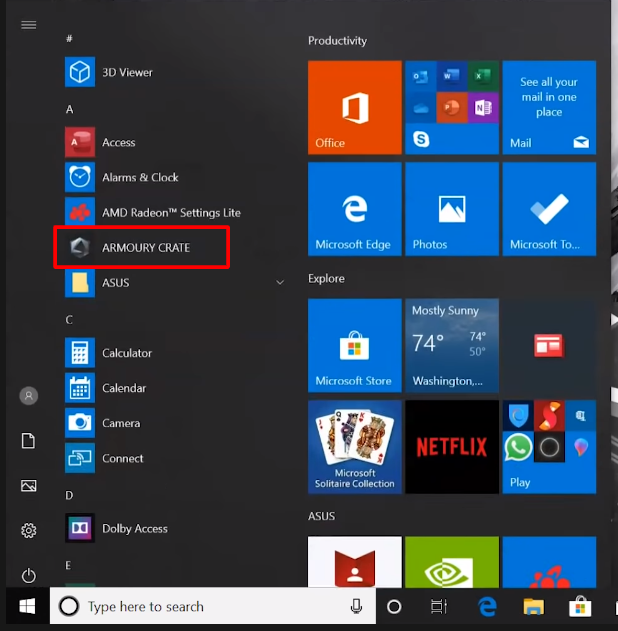Click the Power button in Start
The image size is (618, 631).
29,575
